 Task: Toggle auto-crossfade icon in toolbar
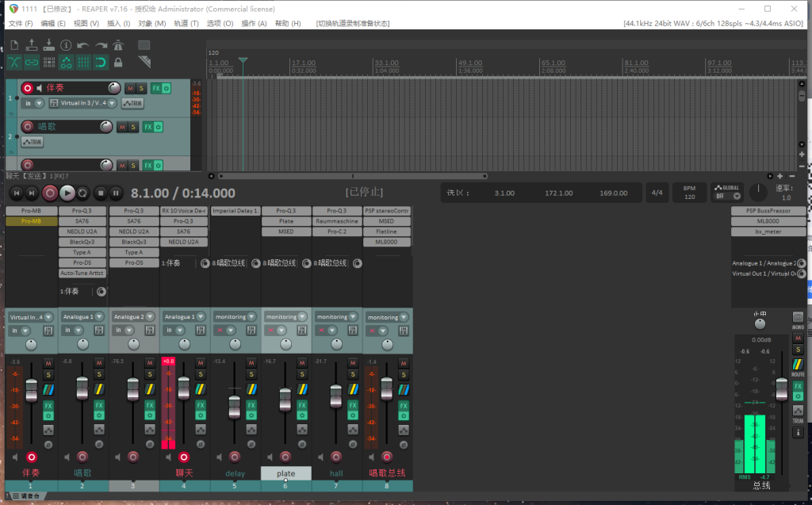point(14,63)
